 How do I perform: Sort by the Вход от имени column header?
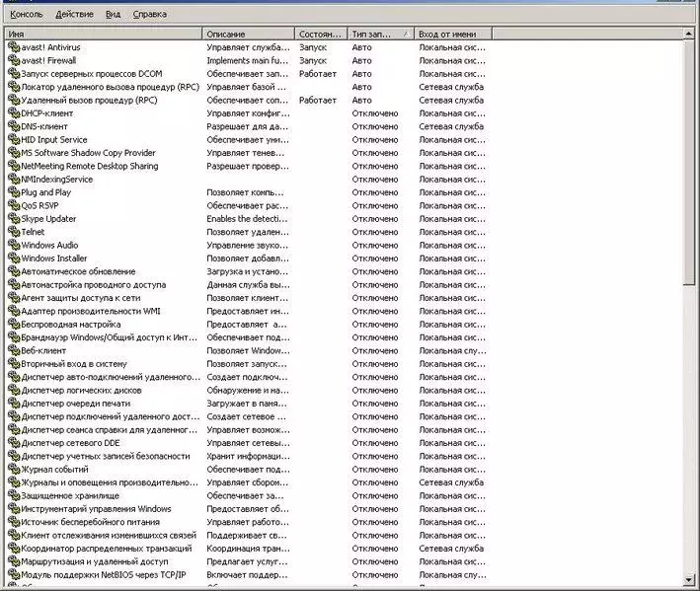(452, 34)
